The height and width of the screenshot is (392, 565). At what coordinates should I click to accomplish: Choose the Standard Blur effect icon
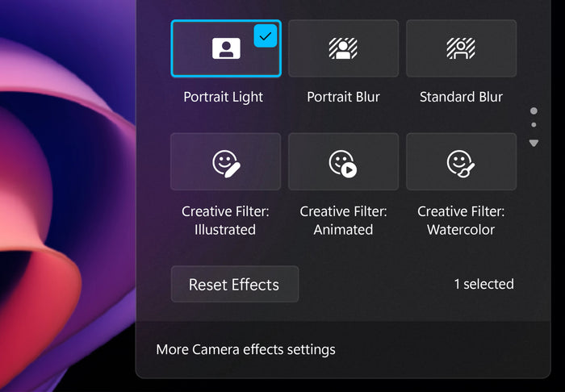[461, 48]
